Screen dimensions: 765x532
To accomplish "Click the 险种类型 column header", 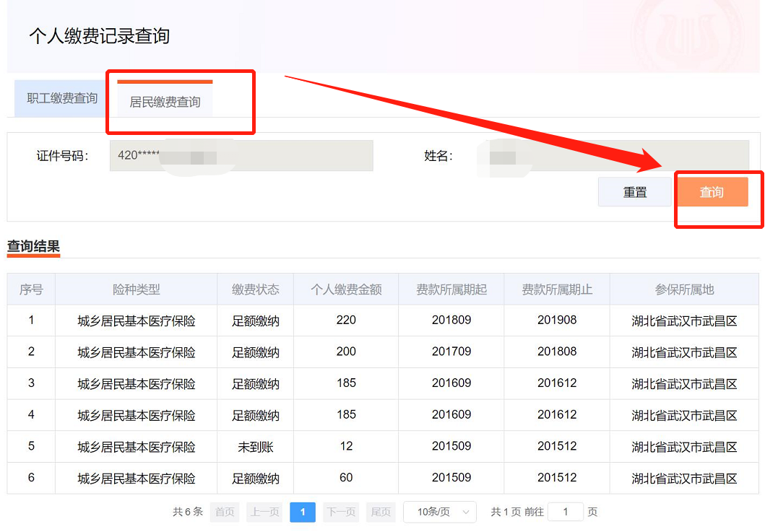I will click(136, 289).
